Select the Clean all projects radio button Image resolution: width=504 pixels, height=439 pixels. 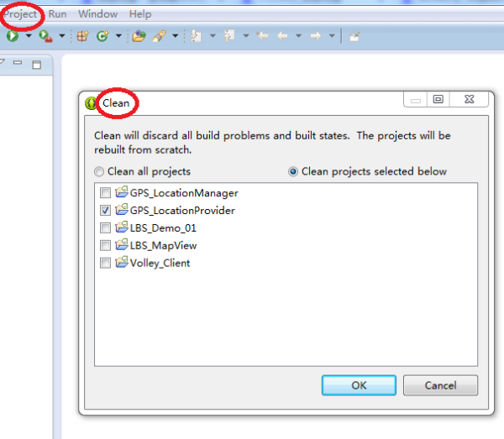[x=99, y=171]
